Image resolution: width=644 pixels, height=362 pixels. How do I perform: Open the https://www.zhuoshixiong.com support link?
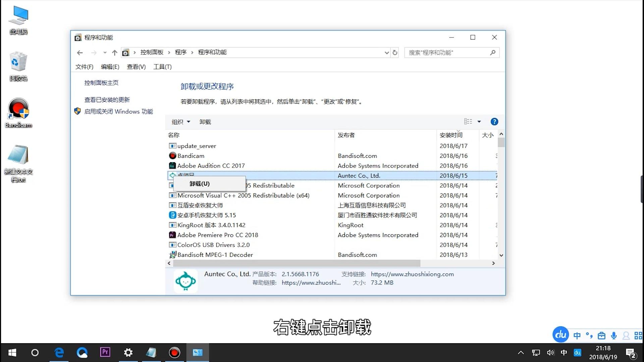412,274
